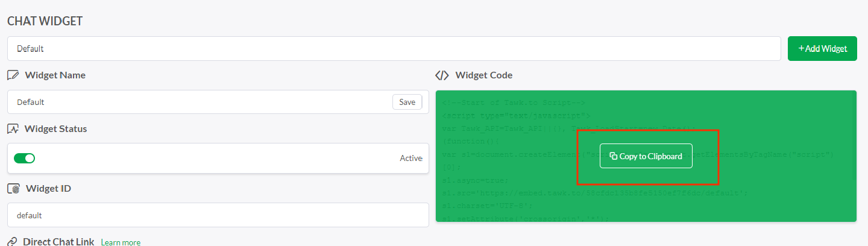Click the Widget Name pencil icon
This screenshot has height=246, width=868.
click(x=13, y=75)
